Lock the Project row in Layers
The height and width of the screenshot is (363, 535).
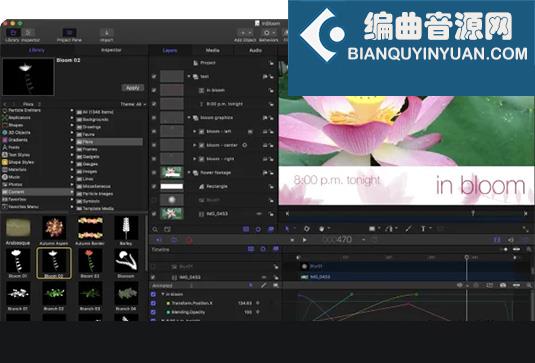pos(271,63)
